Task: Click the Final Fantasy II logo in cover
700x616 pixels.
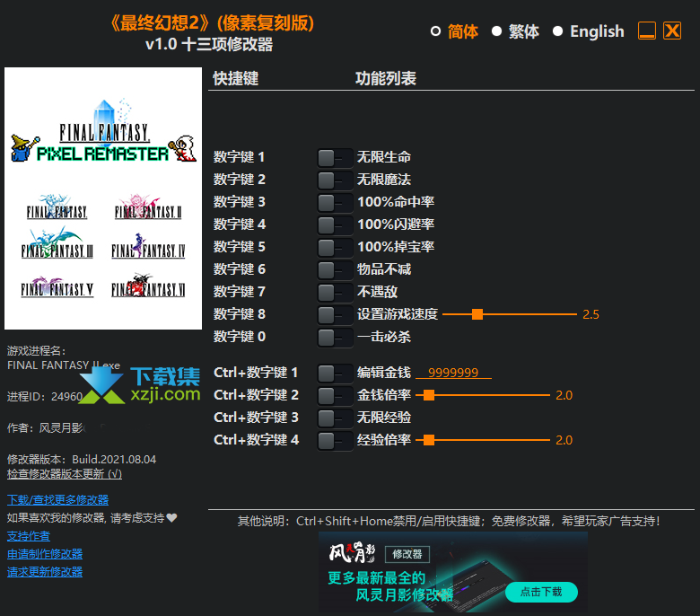Action: click(148, 207)
